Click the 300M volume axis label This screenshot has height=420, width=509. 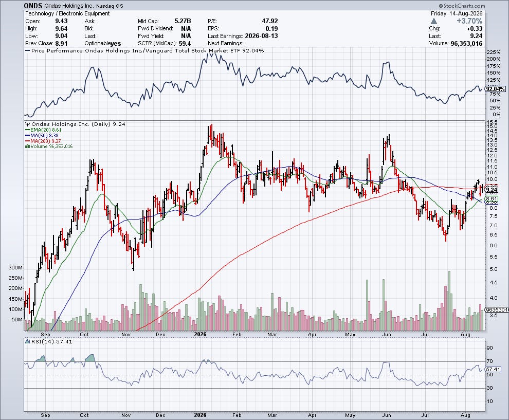point(15,268)
